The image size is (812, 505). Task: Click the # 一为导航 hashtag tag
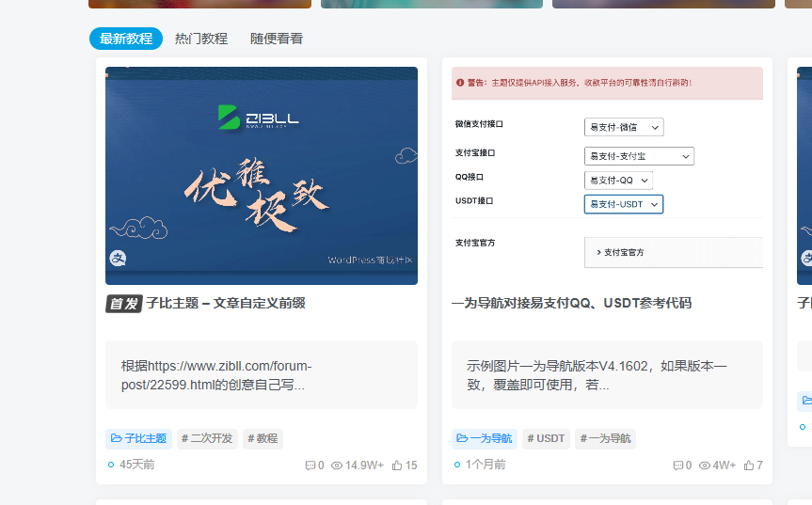(x=605, y=439)
